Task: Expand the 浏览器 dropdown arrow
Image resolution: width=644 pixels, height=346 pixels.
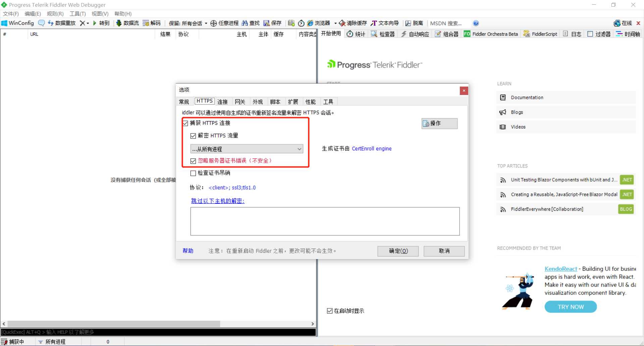Action: click(335, 23)
